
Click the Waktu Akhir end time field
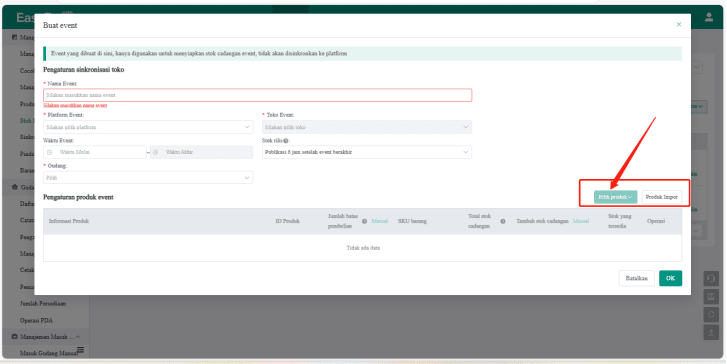(202, 152)
